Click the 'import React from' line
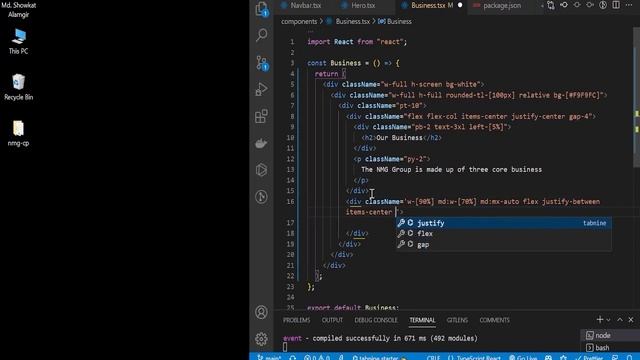 pyautogui.click(x=357, y=42)
